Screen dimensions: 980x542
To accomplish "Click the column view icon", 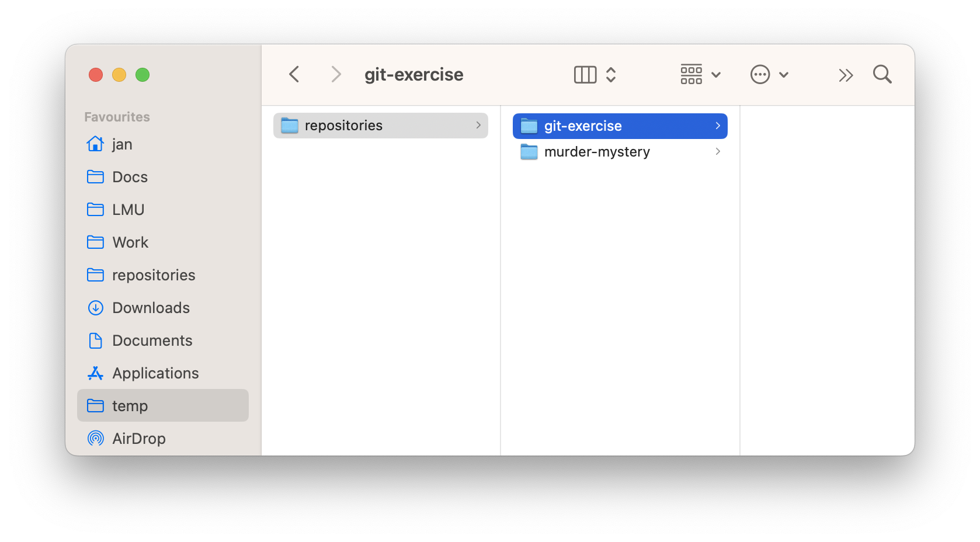I will tap(585, 75).
